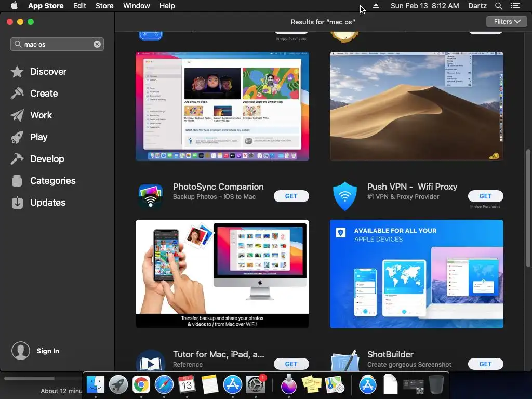The height and width of the screenshot is (399, 532).
Task: Open the PhotoSync Companion title
Action: pyautogui.click(x=218, y=187)
